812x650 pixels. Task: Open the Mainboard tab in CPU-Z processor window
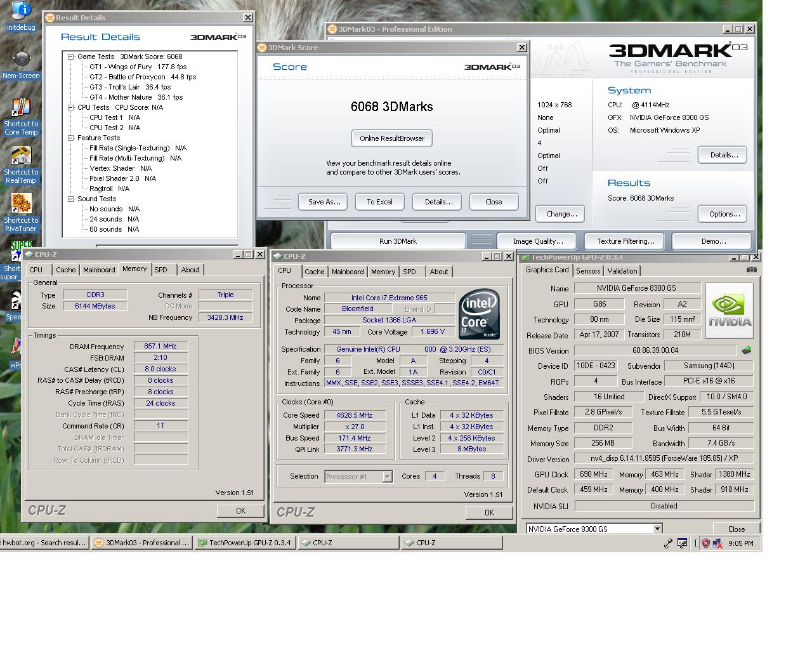click(348, 272)
